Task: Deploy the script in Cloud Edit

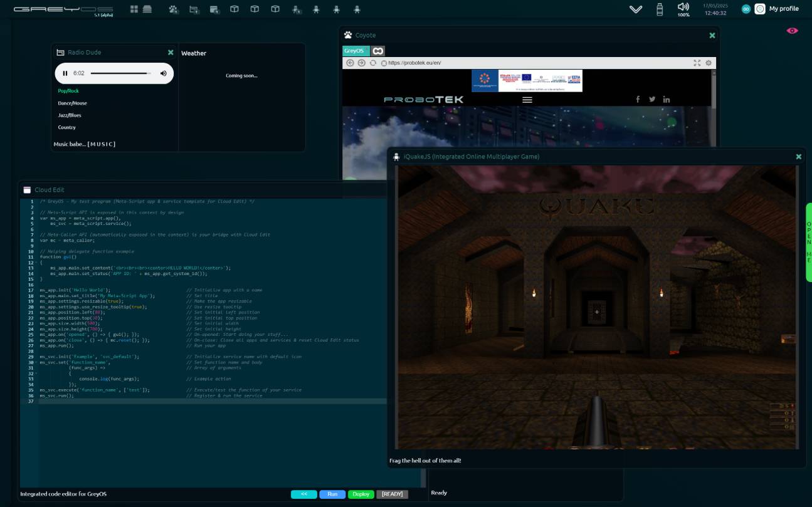Action: click(361, 494)
